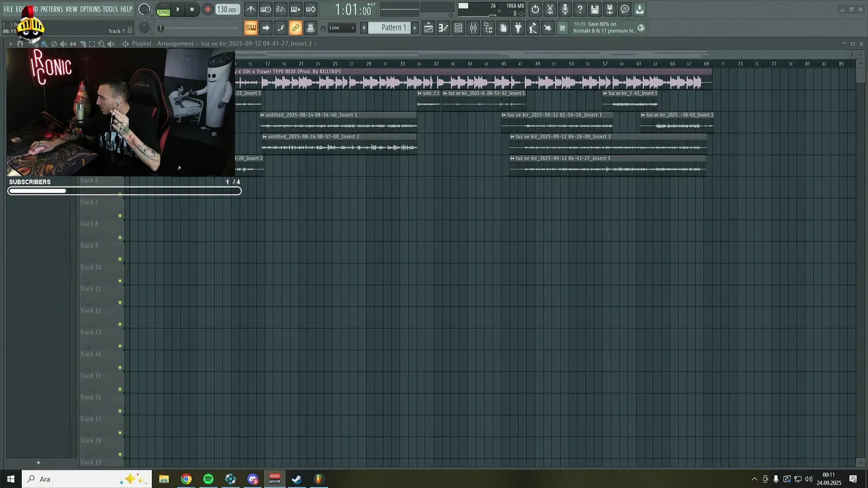Select the Track 15 header

tap(100, 381)
